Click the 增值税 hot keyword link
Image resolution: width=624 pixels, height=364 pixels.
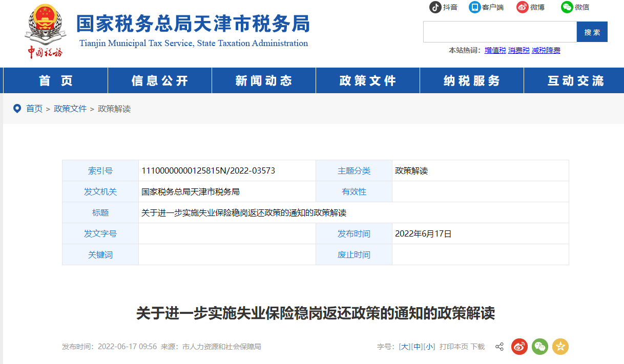(x=495, y=50)
